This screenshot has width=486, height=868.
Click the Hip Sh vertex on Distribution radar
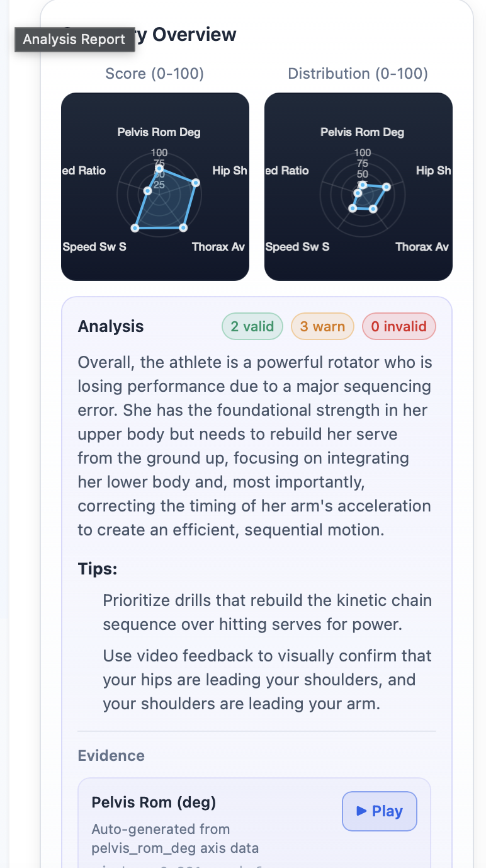click(x=386, y=187)
